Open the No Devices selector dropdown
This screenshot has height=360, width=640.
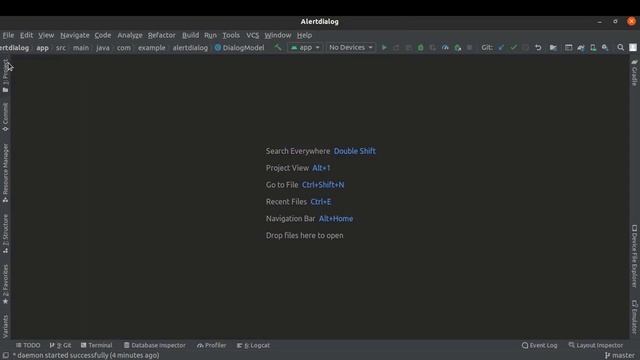(351, 48)
